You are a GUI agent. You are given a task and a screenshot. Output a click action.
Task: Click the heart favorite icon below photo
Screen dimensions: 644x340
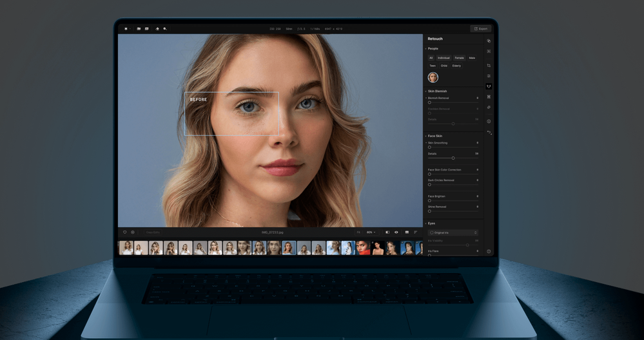coord(125,232)
